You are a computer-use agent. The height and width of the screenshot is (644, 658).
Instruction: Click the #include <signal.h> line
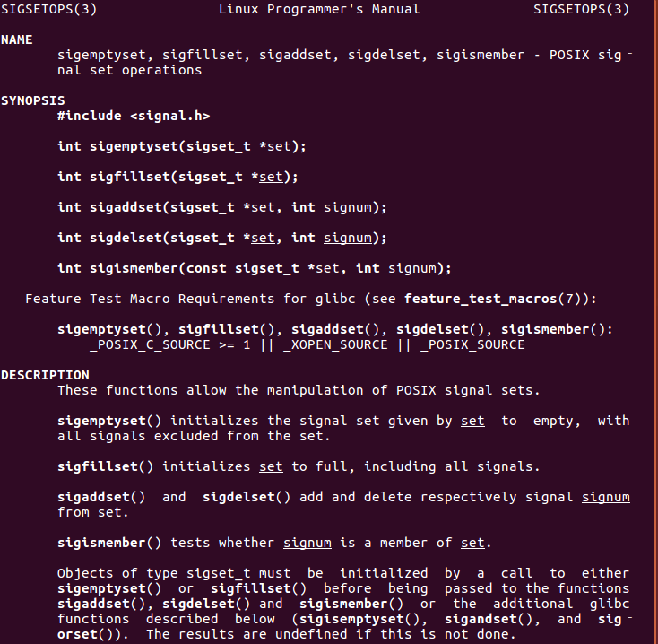click(134, 116)
